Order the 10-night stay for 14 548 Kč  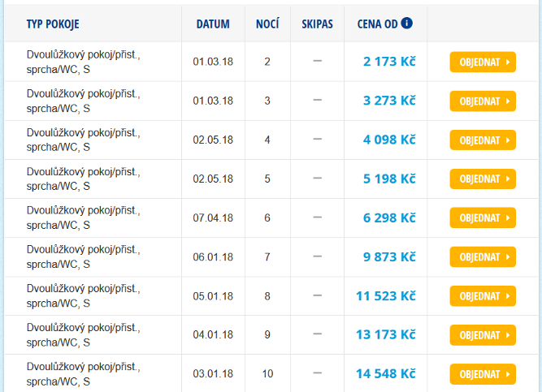pyautogui.click(x=483, y=374)
